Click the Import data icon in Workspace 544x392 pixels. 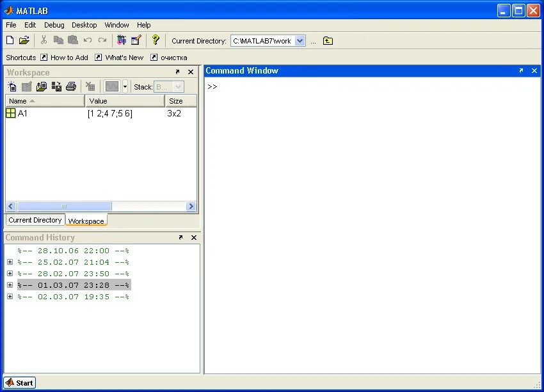(x=42, y=86)
